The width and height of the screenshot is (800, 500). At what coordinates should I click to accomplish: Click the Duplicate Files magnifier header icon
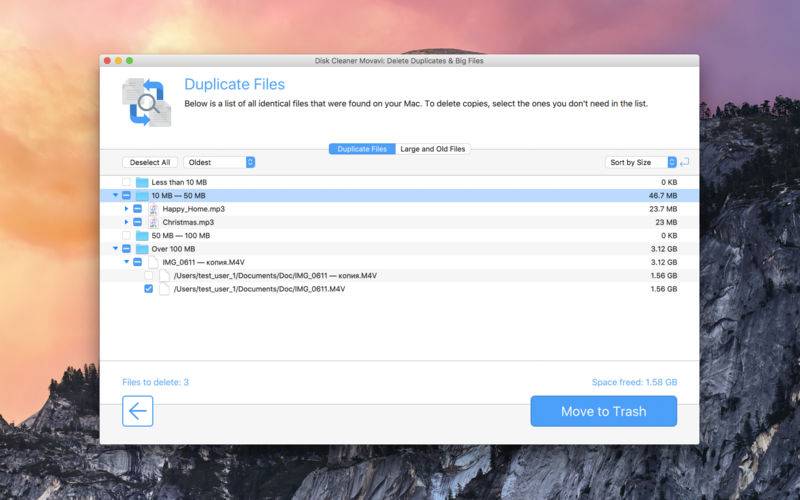[x=146, y=102]
